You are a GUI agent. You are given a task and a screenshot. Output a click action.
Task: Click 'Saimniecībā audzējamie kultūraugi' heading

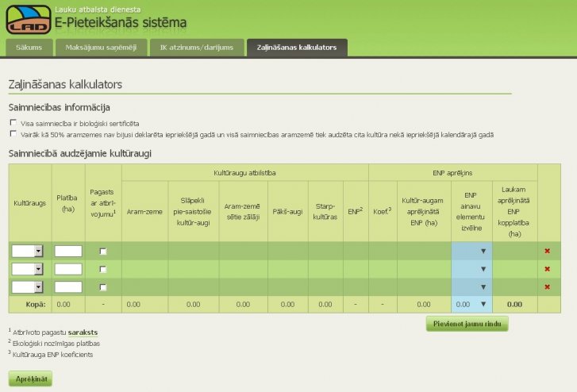(80, 153)
